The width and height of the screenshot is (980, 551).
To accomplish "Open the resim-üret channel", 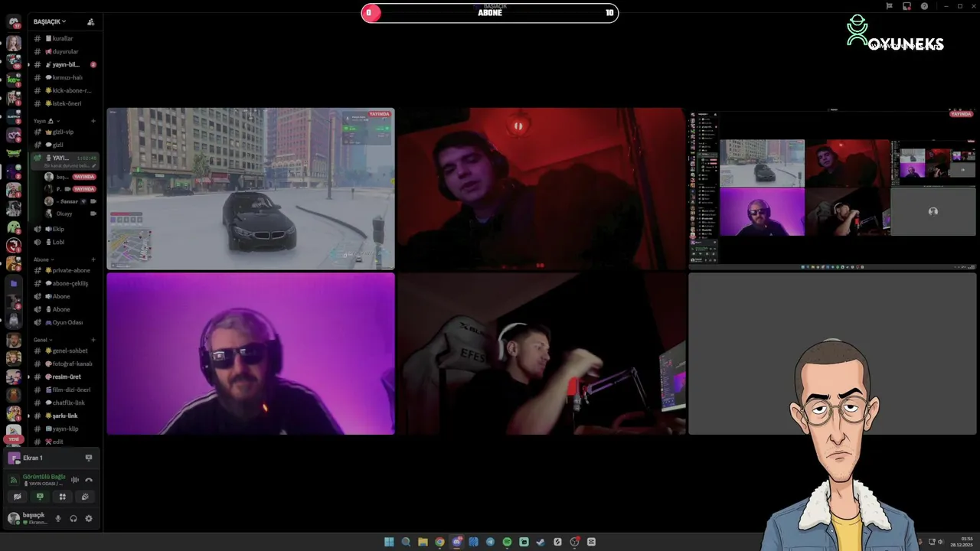I will (x=64, y=377).
